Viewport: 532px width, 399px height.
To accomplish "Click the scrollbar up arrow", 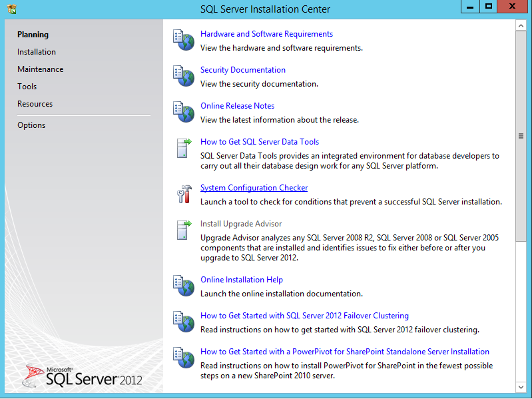I will [521, 25].
